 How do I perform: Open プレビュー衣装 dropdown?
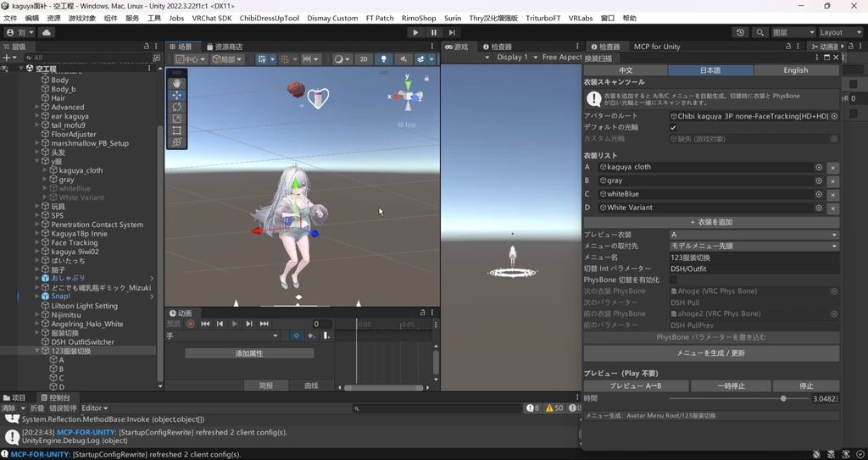tap(754, 235)
